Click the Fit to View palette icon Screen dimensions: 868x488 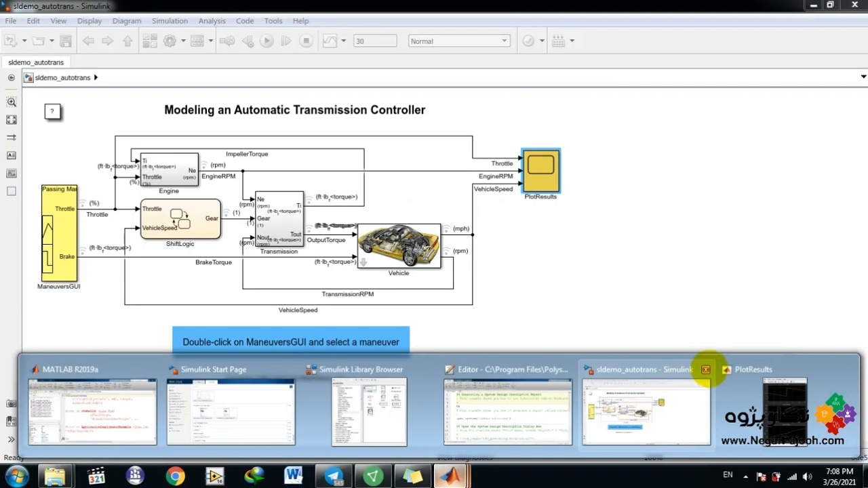coord(12,120)
